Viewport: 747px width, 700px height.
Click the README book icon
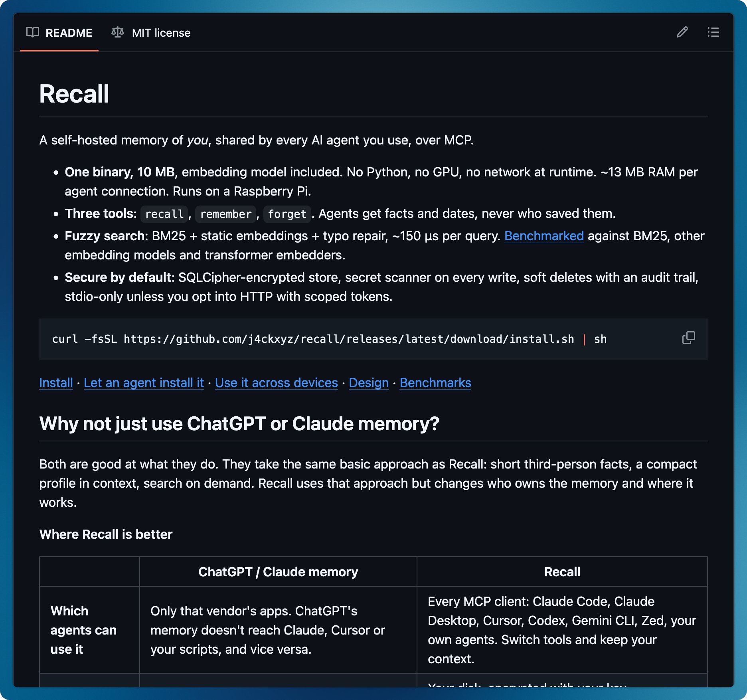[33, 32]
